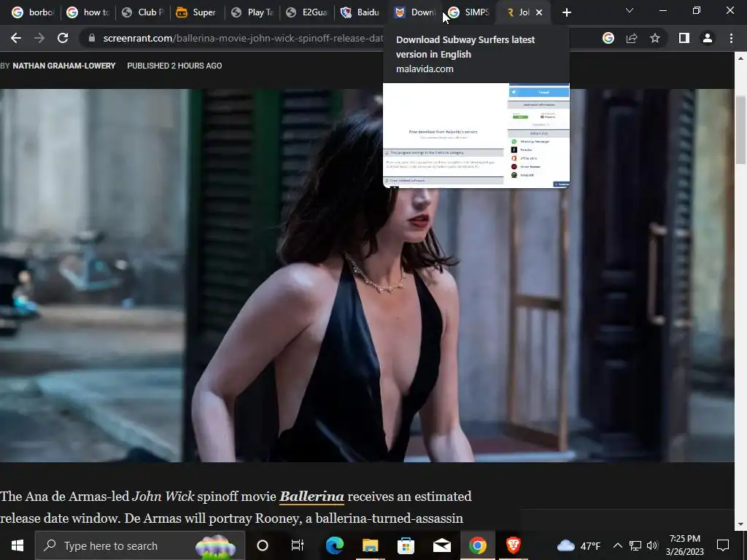Reload the current page
747x560 pixels.
pyautogui.click(x=63, y=38)
